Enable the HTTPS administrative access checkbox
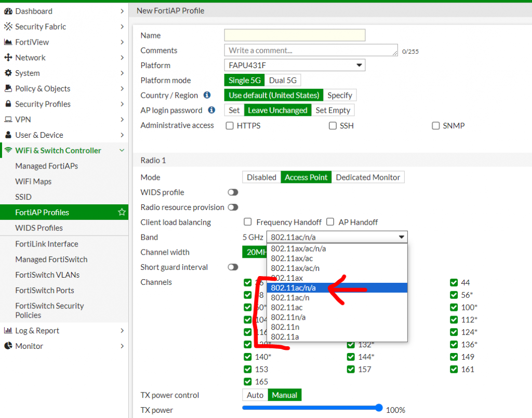532x418 pixels. pyautogui.click(x=230, y=126)
